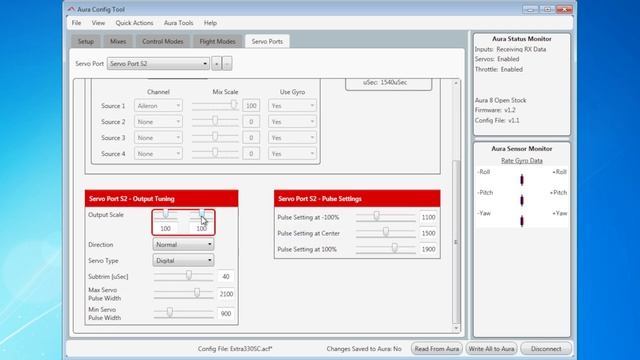640x360 pixels.
Task: Open the View menu
Action: [x=98, y=23]
